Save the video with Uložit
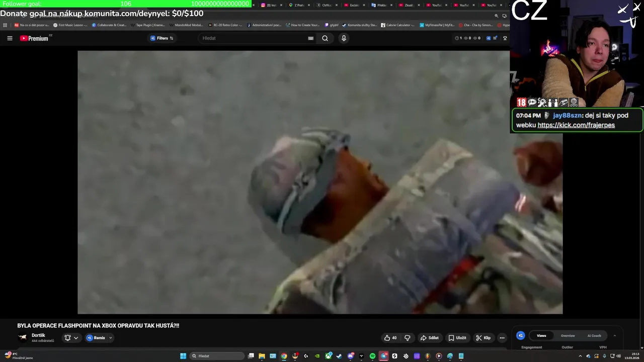Viewport: 644px width, 362px height. pyautogui.click(x=458, y=338)
